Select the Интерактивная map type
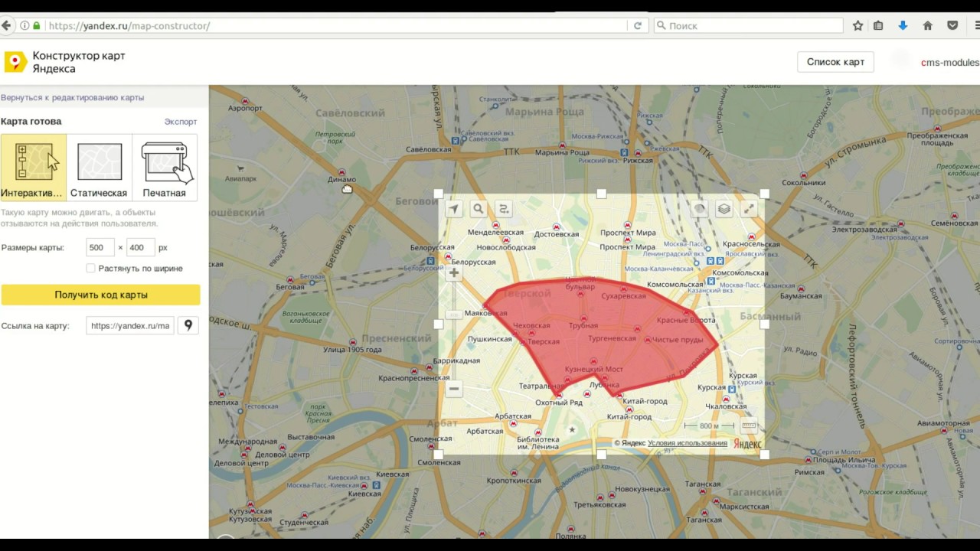 (33, 168)
